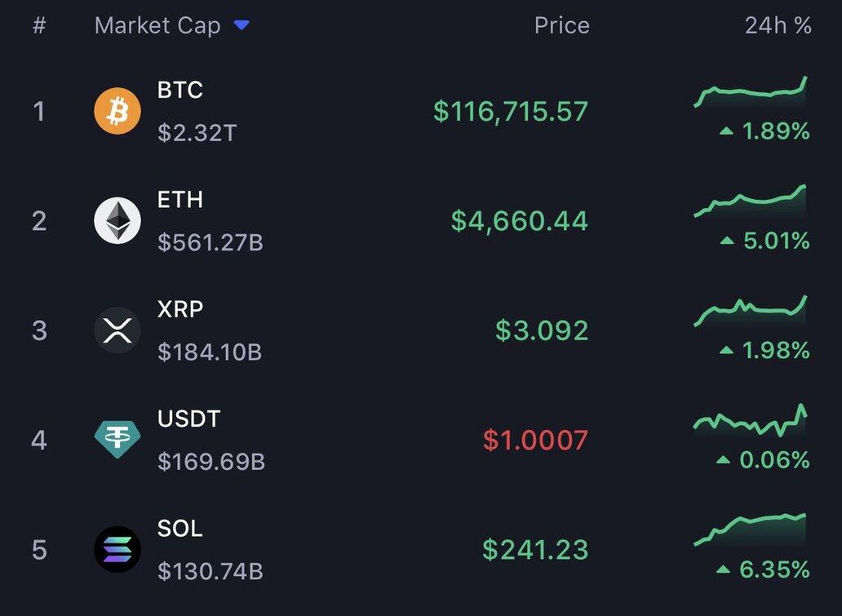Click the red USDT price $1.0007

pyautogui.click(x=535, y=440)
